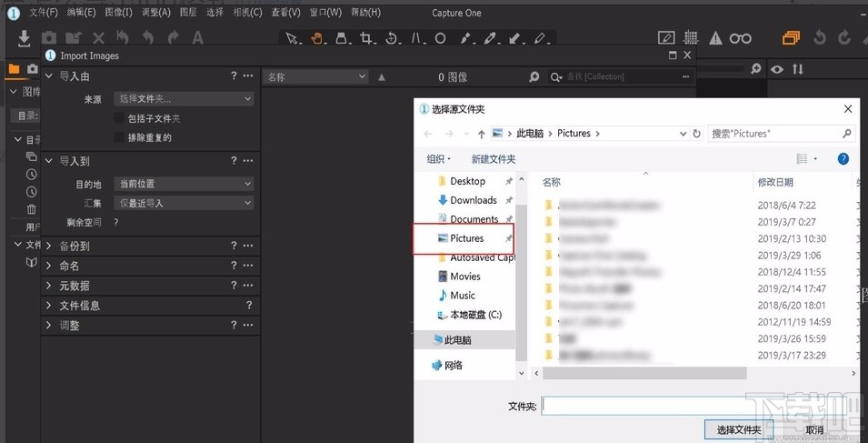The width and height of the screenshot is (868, 443).
Task: Select the orange Pan hand tool
Action: tap(316, 38)
